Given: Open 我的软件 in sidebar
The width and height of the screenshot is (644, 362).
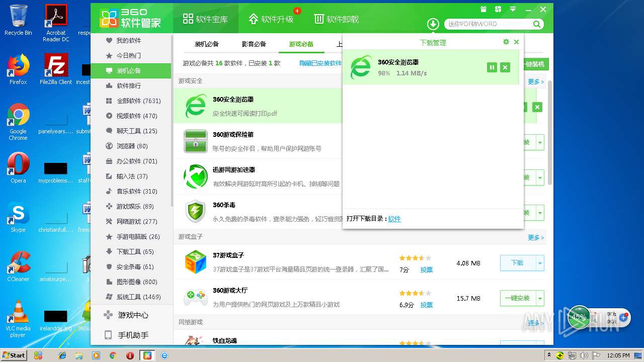Looking at the screenshot, I should tap(131, 40).
